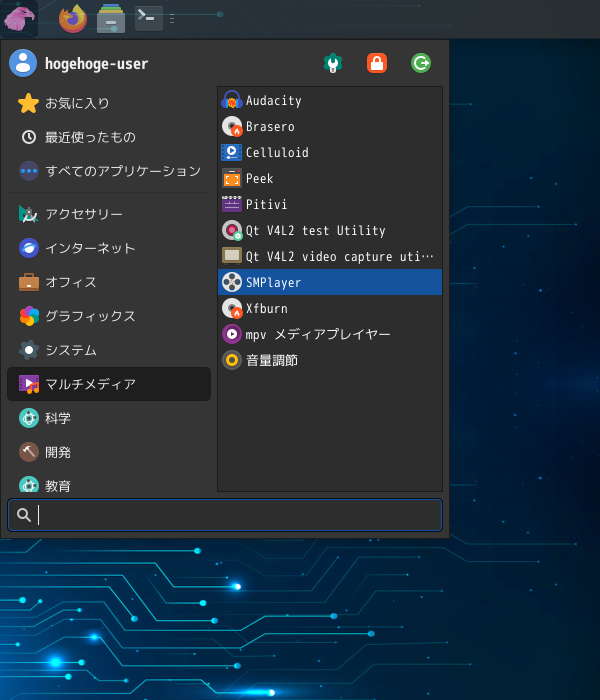Show 最近使ったもの recently used

click(x=109, y=137)
